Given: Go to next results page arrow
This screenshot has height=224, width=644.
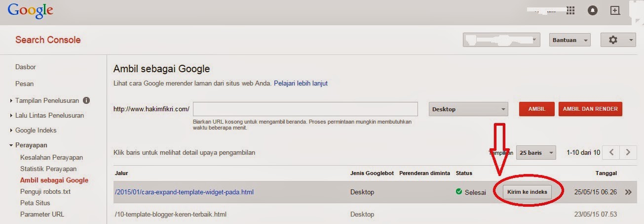Looking at the screenshot, I should pyautogui.click(x=628, y=152).
